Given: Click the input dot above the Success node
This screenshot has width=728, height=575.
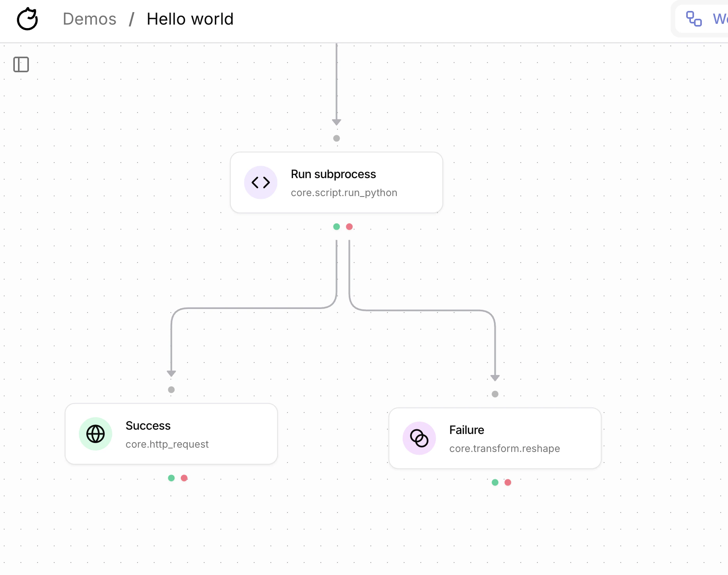Looking at the screenshot, I should point(171,389).
